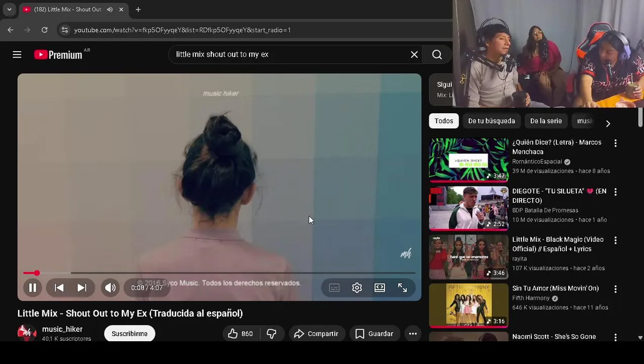Mute the tab via speaker icon
644x364 pixels.
(x=110, y=10)
